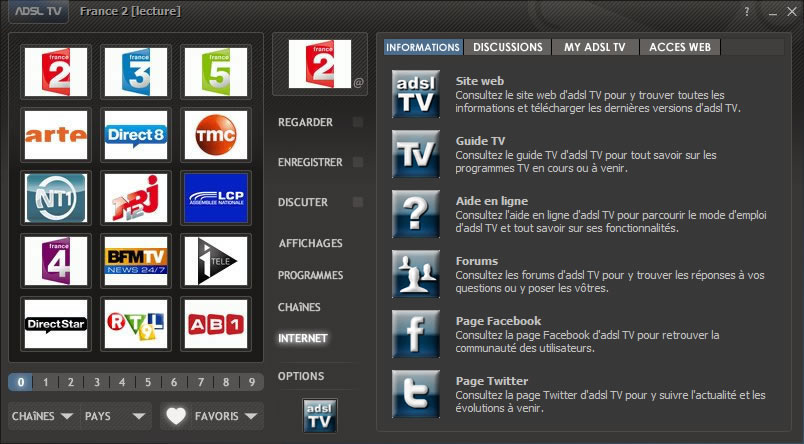
Task: Go to channel page 2
Action: [x=71, y=382]
